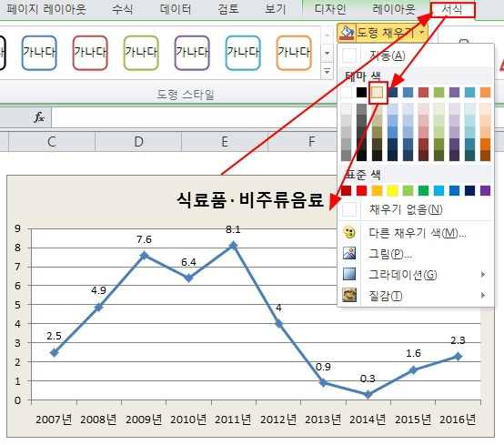Open the 도형 채우기 dropdown arrow
Viewport: 504px width, 445px height.
(422, 32)
